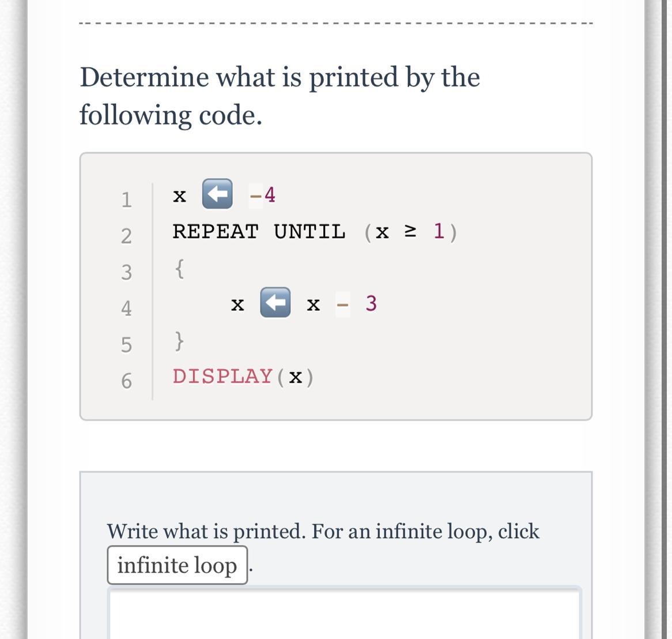Click the "infinite loop" button
The image size is (672, 639).
pyautogui.click(x=177, y=565)
